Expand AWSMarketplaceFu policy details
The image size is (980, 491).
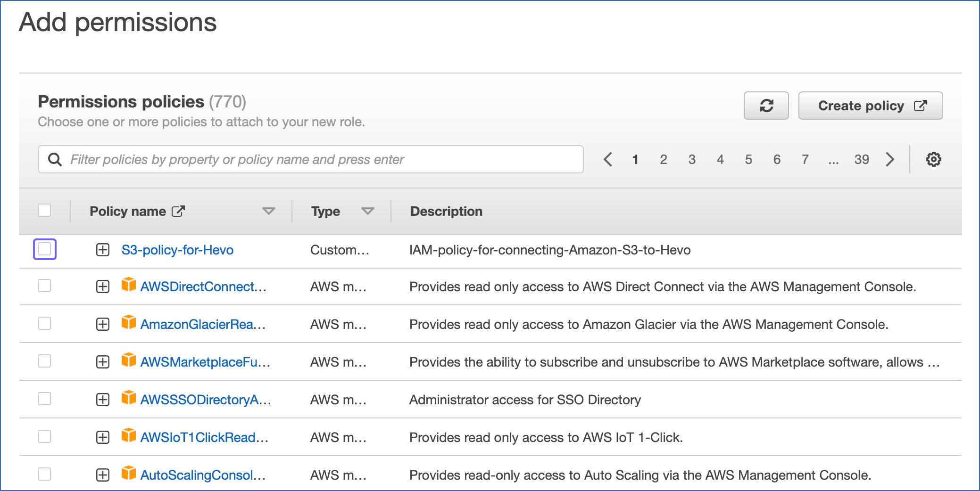102,361
